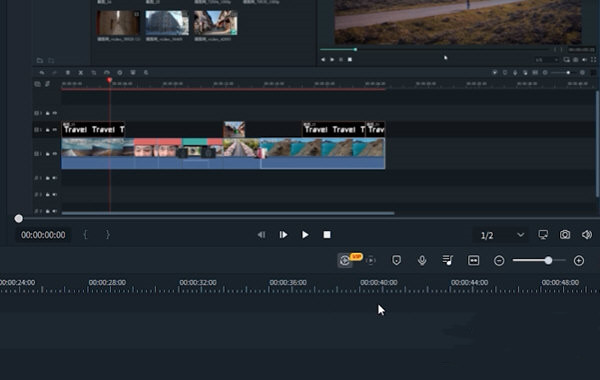Click the small preview Play button
600x380 pixels.
coord(332,60)
